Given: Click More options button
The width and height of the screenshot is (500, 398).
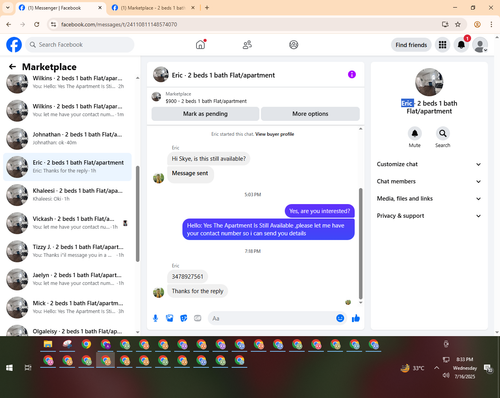Looking at the screenshot, I should pyautogui.click(x=310, y=114).
